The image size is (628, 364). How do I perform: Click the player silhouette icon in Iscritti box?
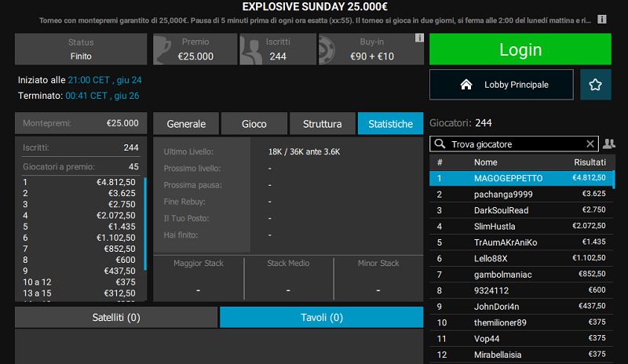(x=250, y=49)
